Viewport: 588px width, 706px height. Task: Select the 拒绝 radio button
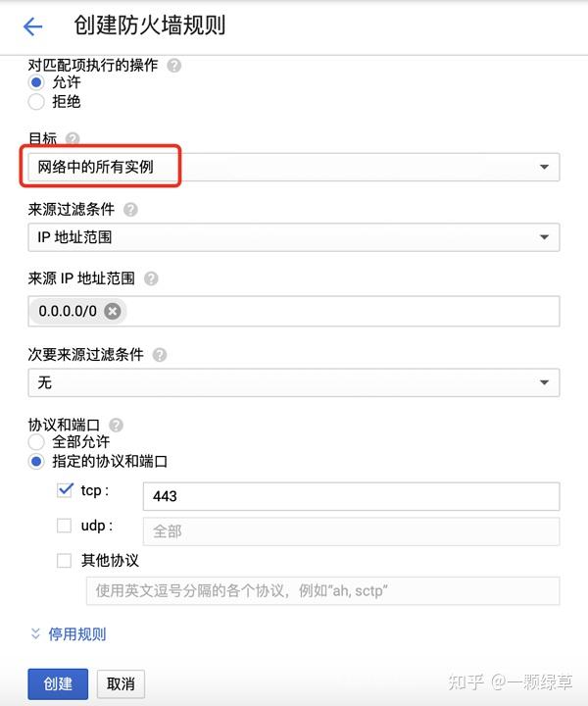tap(37, 101)
